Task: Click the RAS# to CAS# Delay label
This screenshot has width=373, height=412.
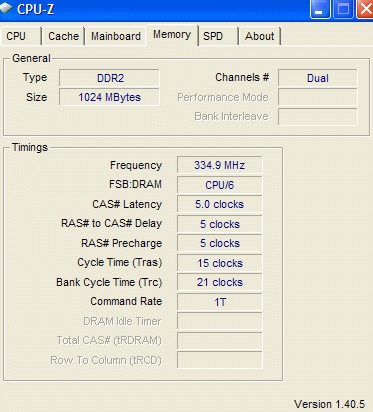Action: pyautogui.click(x=111, y=223)
